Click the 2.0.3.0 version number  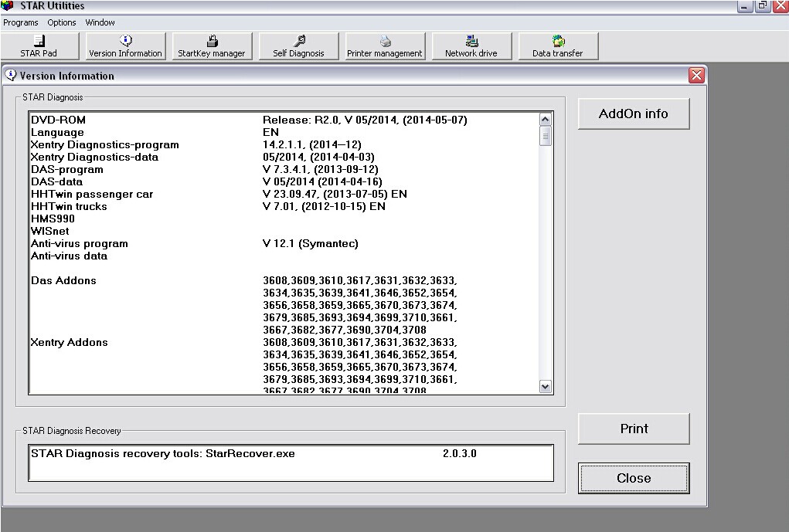point(460,453)
